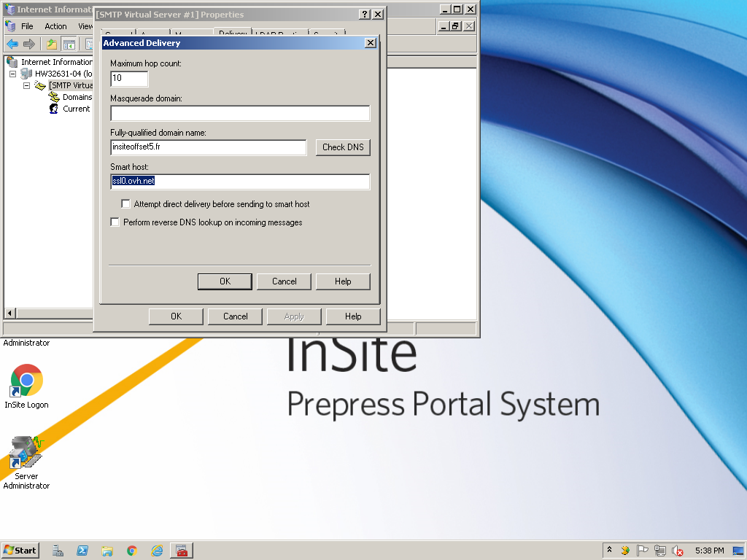Click the Maximum hop count field

129,79
